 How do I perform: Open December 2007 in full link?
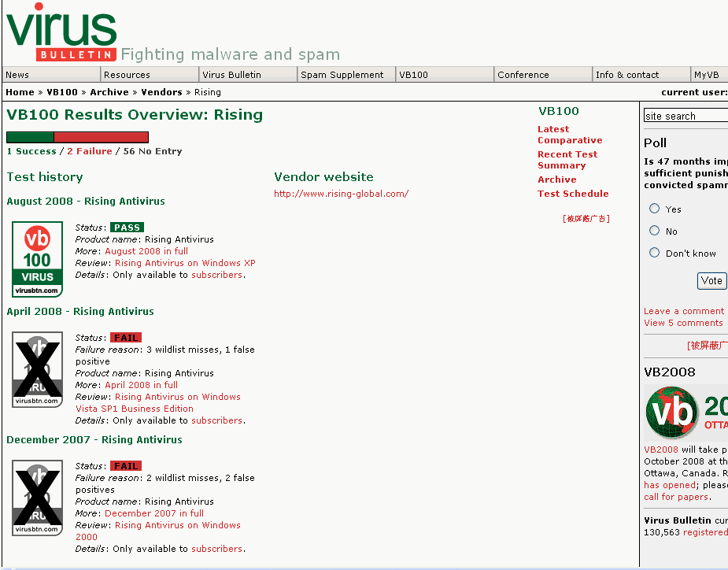pyautogui.click(x=154, y=513)
